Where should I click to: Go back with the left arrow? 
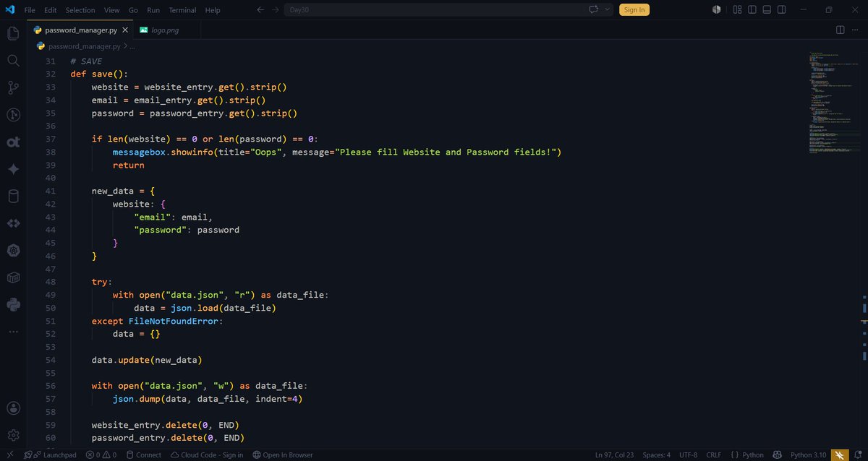coord(260,10)
